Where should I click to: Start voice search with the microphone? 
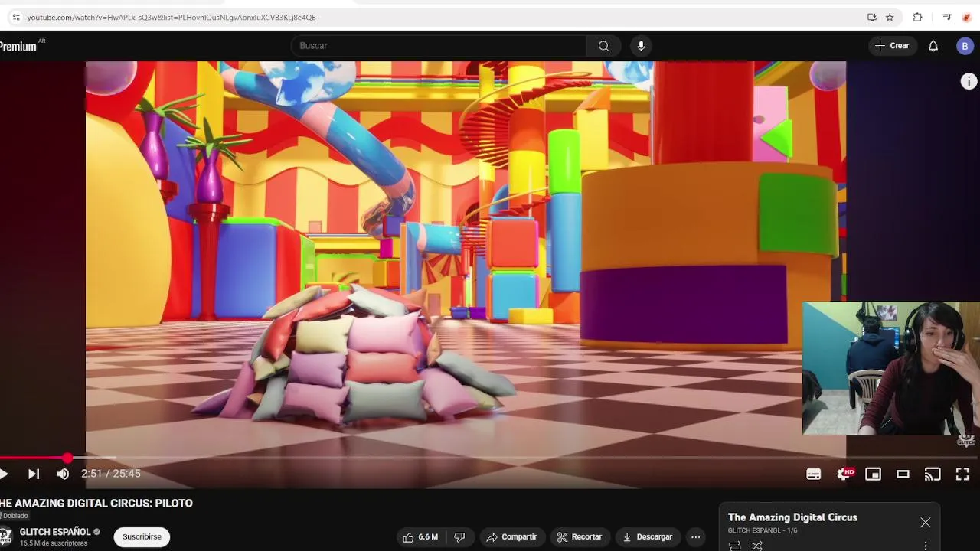[x=641, y=46]
